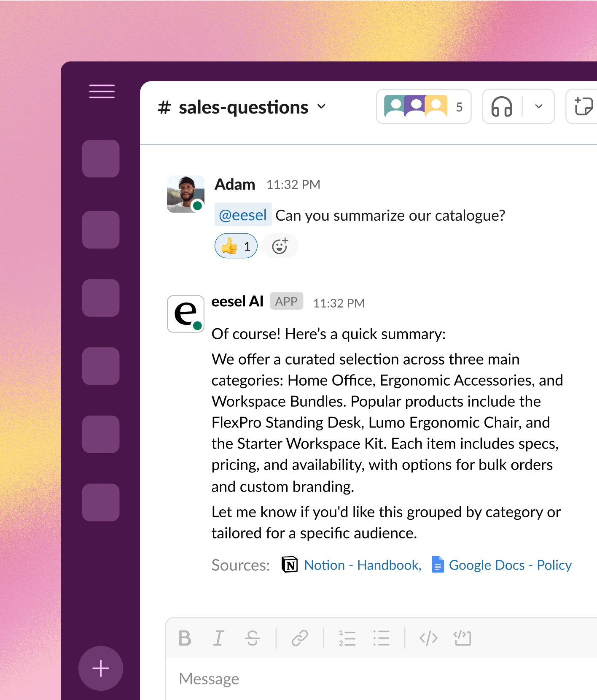597x700 pixels.
Task: Open the Notion - Handbook source
Action: [x=362, y=565]
